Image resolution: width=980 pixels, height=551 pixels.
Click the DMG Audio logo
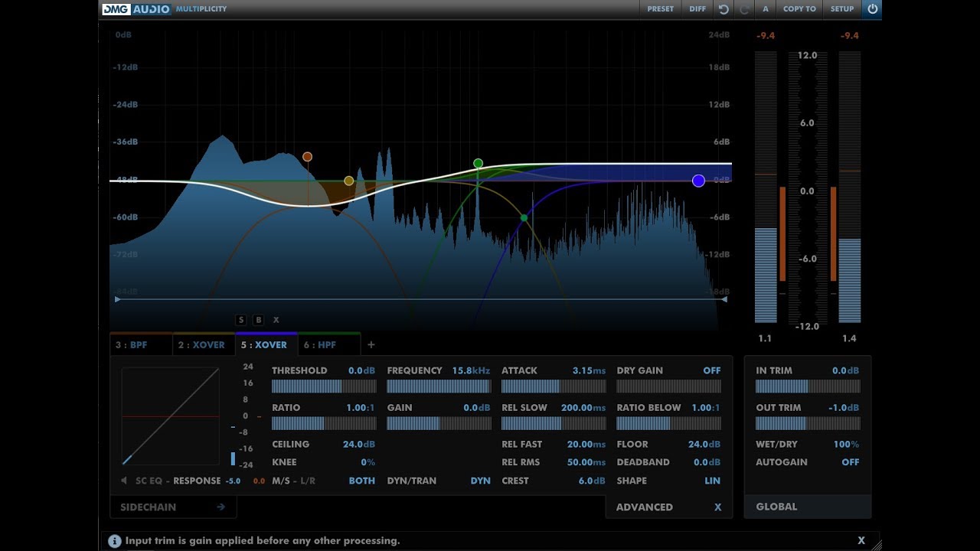click(x=136, y=9)
